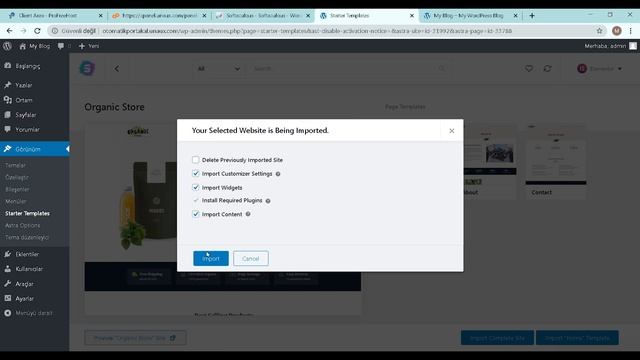Click Import Complete Site button
This screenshot has height=360, width=640.
(497, 338)
